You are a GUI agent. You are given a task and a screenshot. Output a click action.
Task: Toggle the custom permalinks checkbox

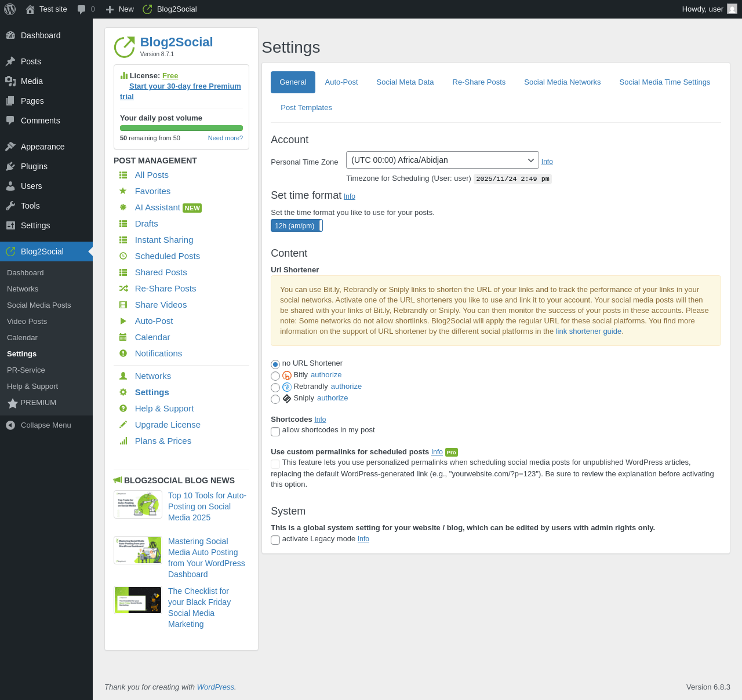(275, 464)
